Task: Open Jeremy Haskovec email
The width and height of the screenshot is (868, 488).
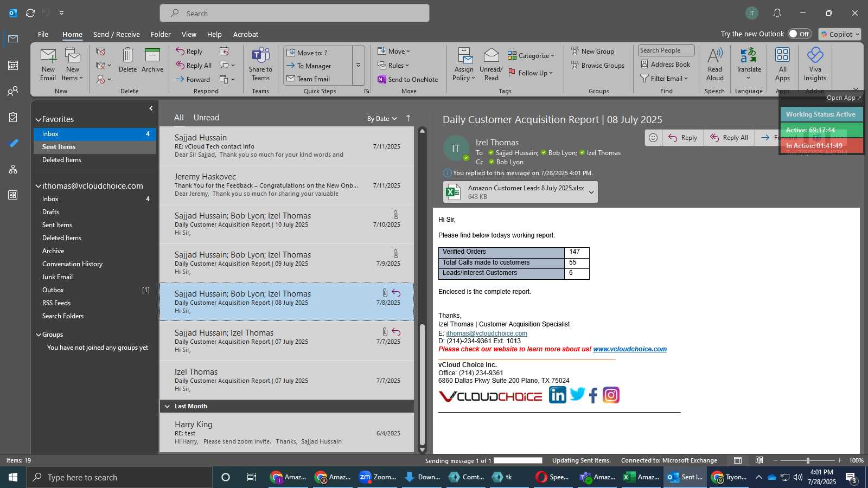Action: [288, 185]
